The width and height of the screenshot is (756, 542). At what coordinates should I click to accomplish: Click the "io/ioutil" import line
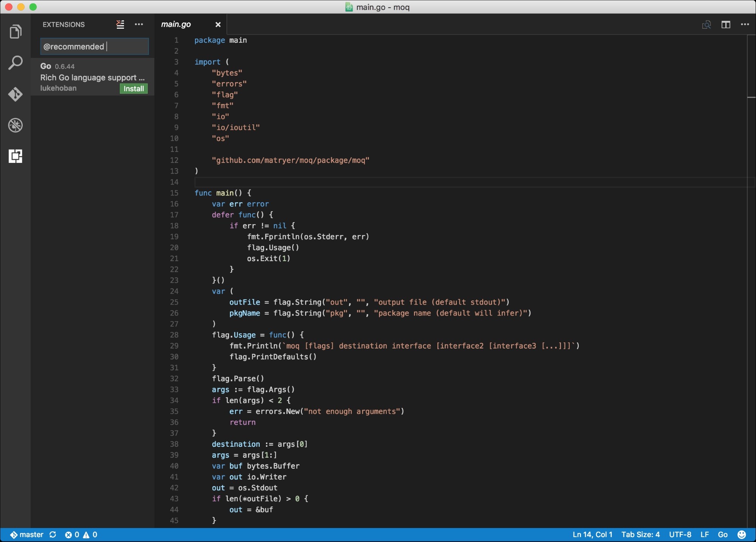pyautogui.click(x=235, y=127)
